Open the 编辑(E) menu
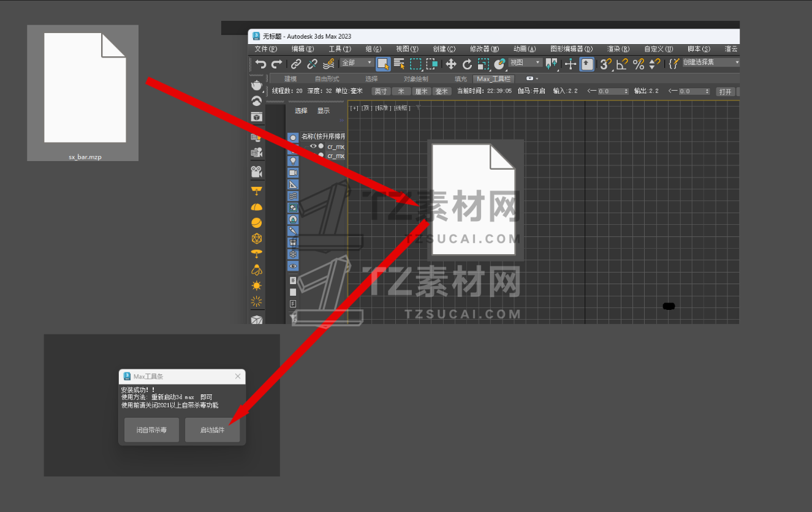 click(303, 49)
